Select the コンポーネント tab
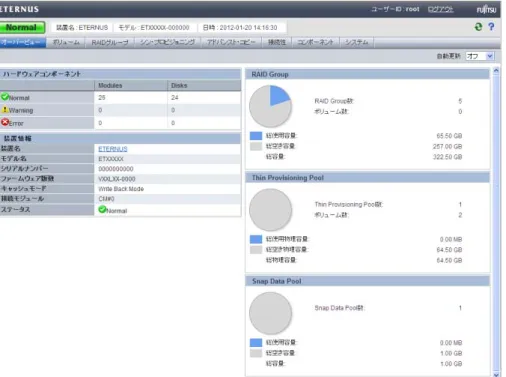The image size is (506, 377). [315, 42]
